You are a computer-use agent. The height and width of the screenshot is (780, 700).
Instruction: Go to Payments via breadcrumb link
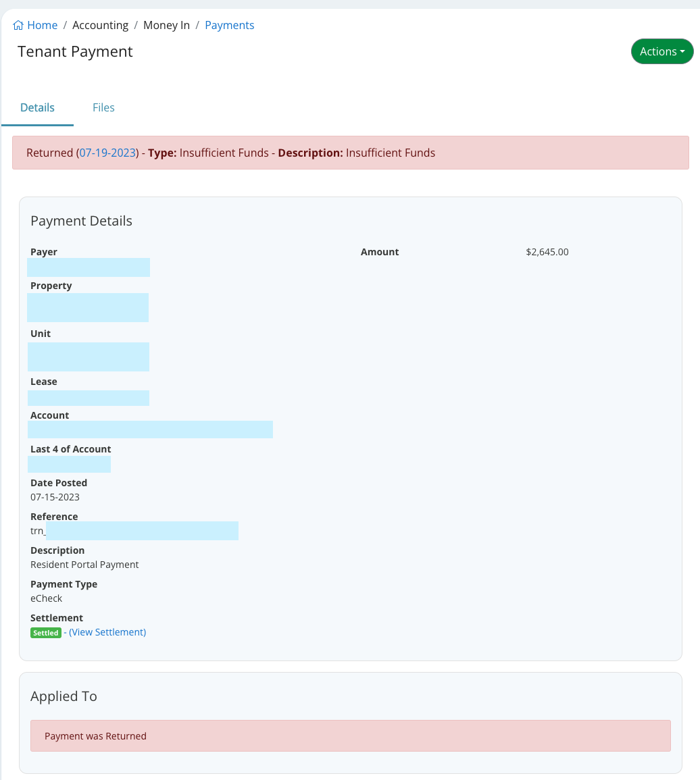click(229, 26)
